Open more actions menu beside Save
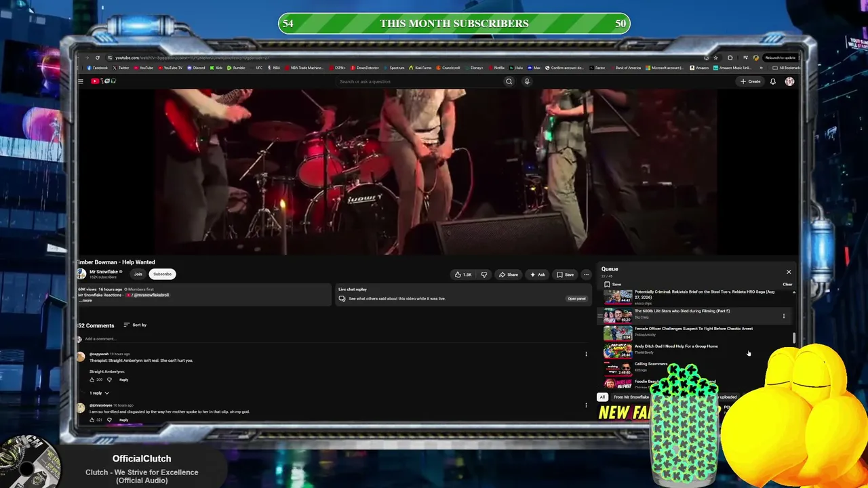Screen dimensions: 868x488 pos(586,274)
